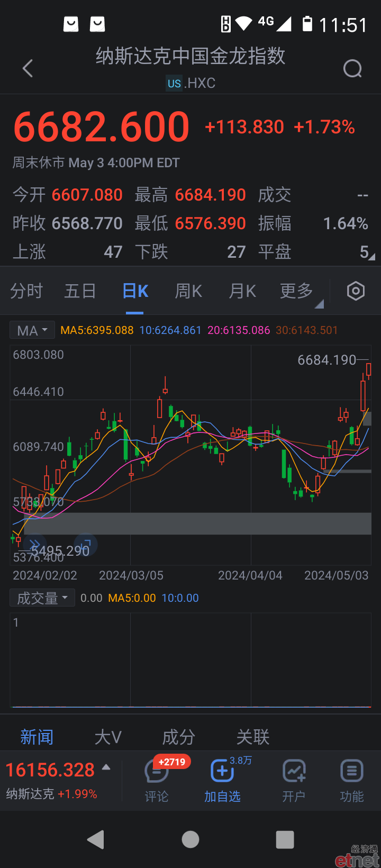The image size is (381, 868).
Task: Tap the +1.73% percent change value
Action: click(x=324, y=127)
